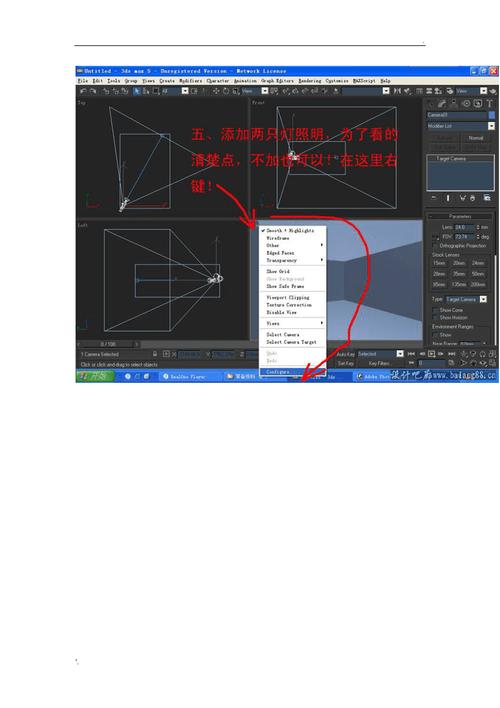The width and height of the screenshot is (500, 708).
Task: Click the Undo arrow in main toolbar
Action: click(83, 91)
